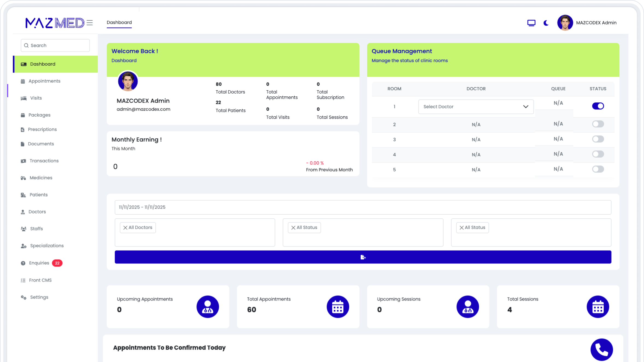
Task: Go to Medicines sidebar item
Action: (x=41, y=178)
